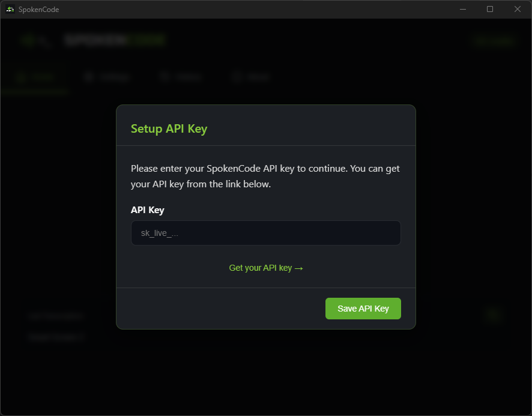The image size is (532, 416).
Task: Click the SpokenCode app icon in the title bar
Action: (8, 9)
